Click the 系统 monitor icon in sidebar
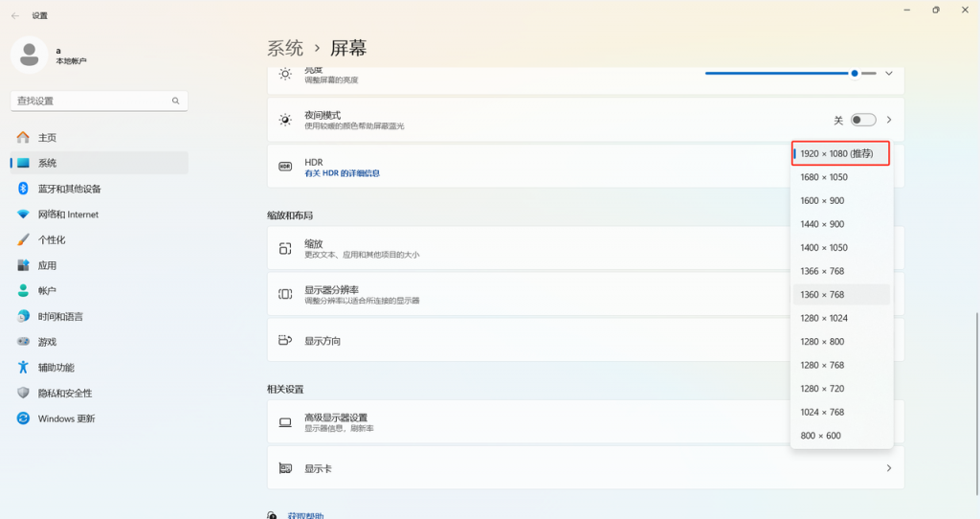 click(23, 163)
